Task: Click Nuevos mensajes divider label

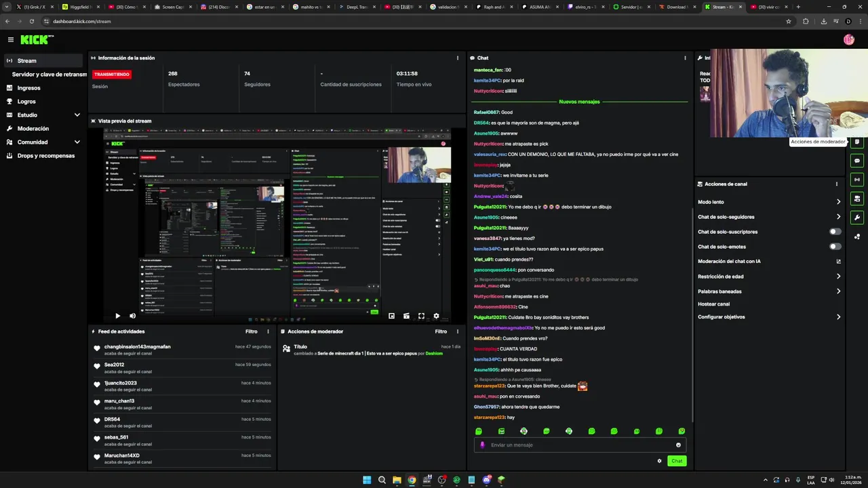Action: coord(579,102)
